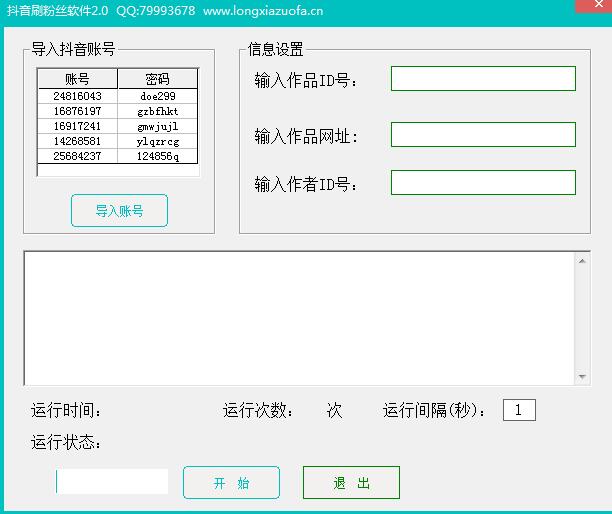Select password cell 124856q
This screenshot has height=514, width=612.
[x=158, y=156]
